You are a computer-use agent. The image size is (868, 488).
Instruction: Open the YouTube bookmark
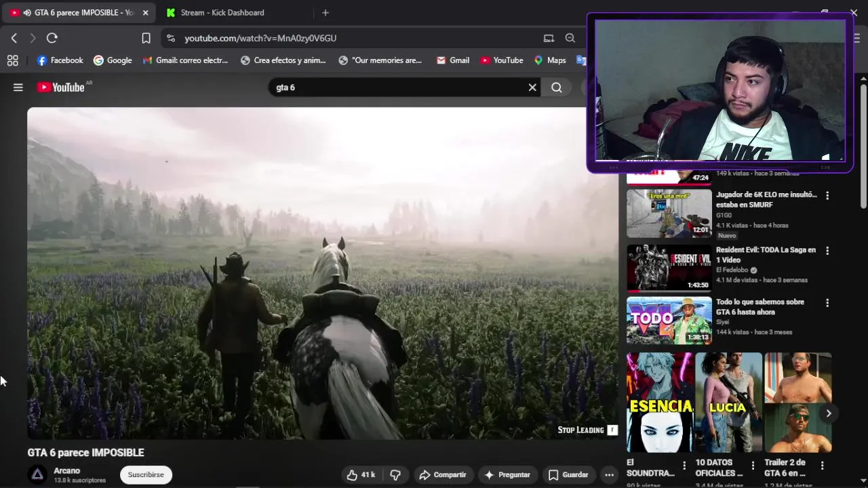pyautogui.click(x=502, y=60)
